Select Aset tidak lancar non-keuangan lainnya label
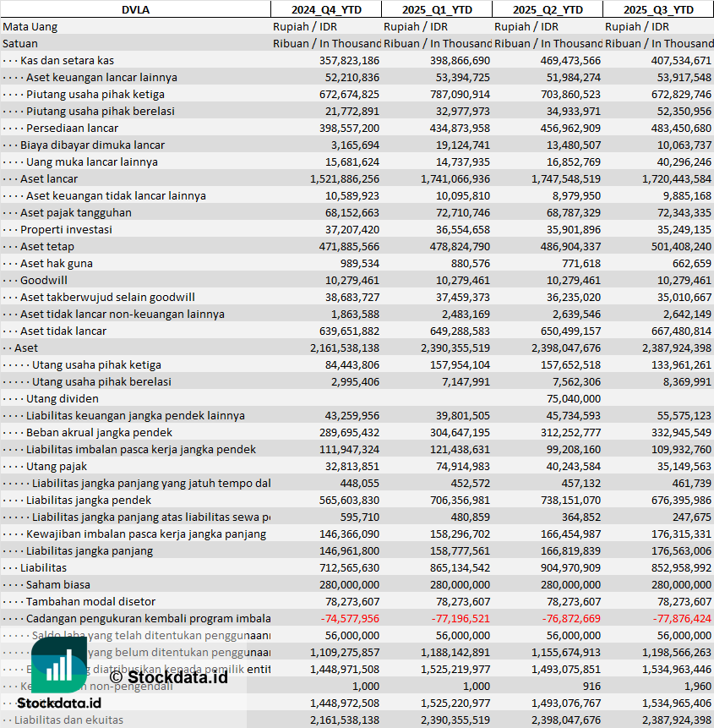 (122, 315)
